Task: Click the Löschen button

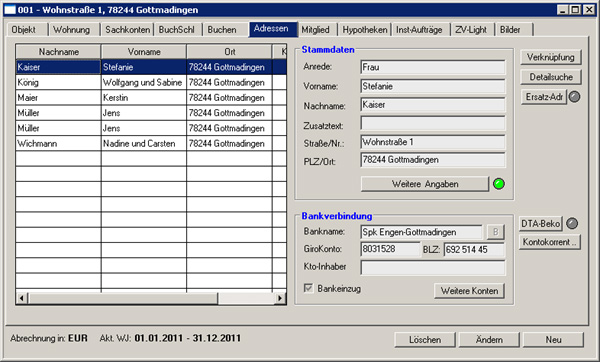Action: 425,340
